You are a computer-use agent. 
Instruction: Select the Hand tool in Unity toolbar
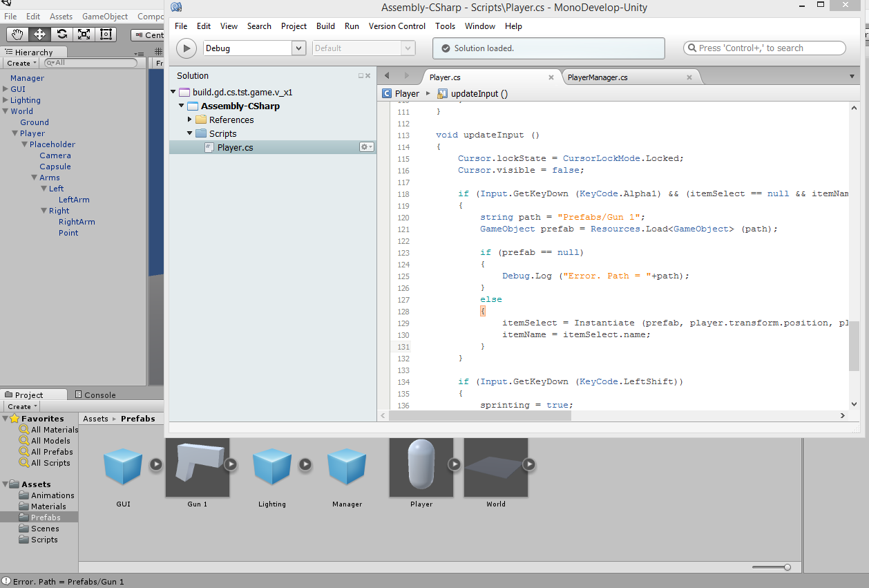[x=17, y=35]
